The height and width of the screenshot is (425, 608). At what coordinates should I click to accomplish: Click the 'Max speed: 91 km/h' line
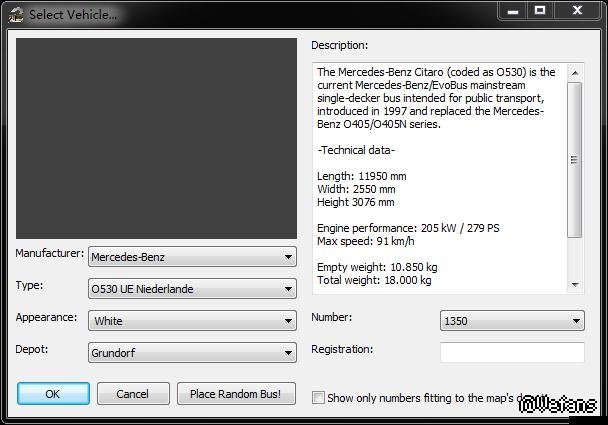365,241
